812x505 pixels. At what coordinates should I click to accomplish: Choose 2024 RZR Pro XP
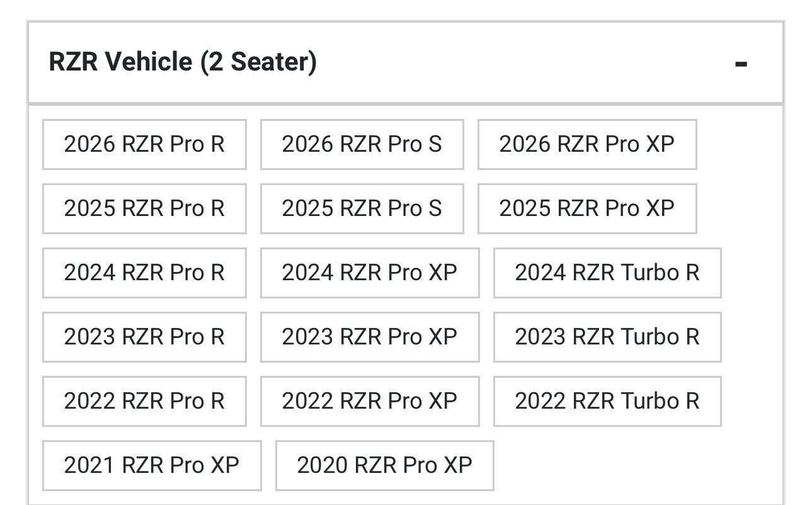point(369,273)
